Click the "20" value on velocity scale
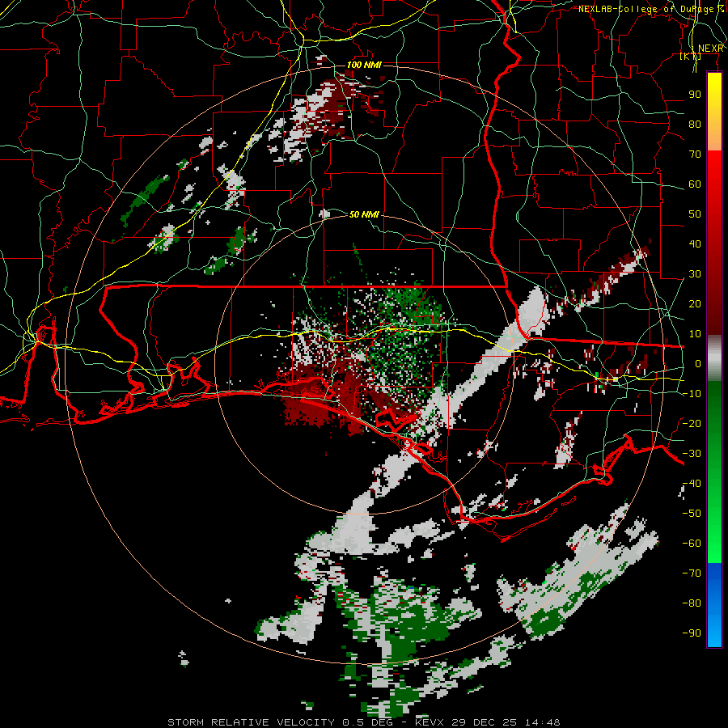The width and height of the screenshot is (728, 728). click(695, 304)
